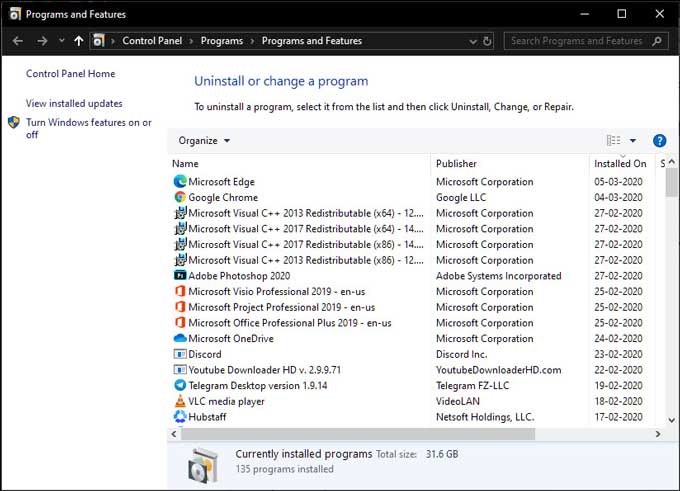This screenshot has width=680, height=491.
Task: Click the Telegram Desktop icon
Action: click(180, 385)
